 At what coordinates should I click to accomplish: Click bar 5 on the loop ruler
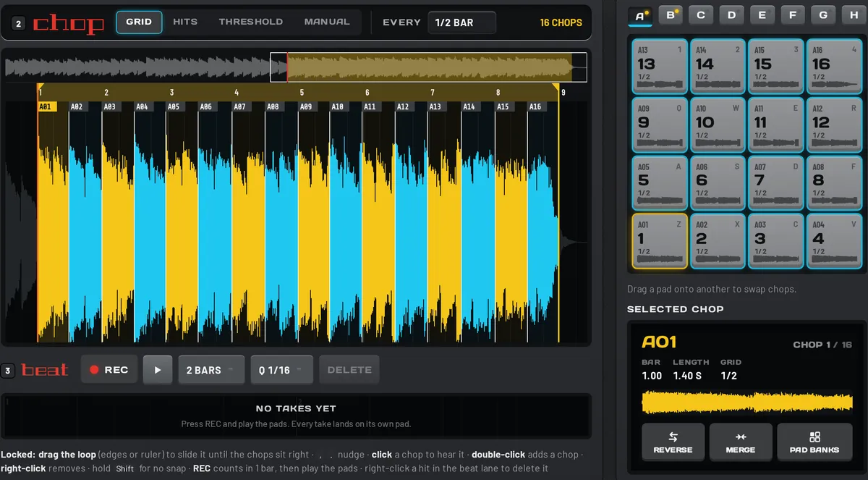[302, 93]
